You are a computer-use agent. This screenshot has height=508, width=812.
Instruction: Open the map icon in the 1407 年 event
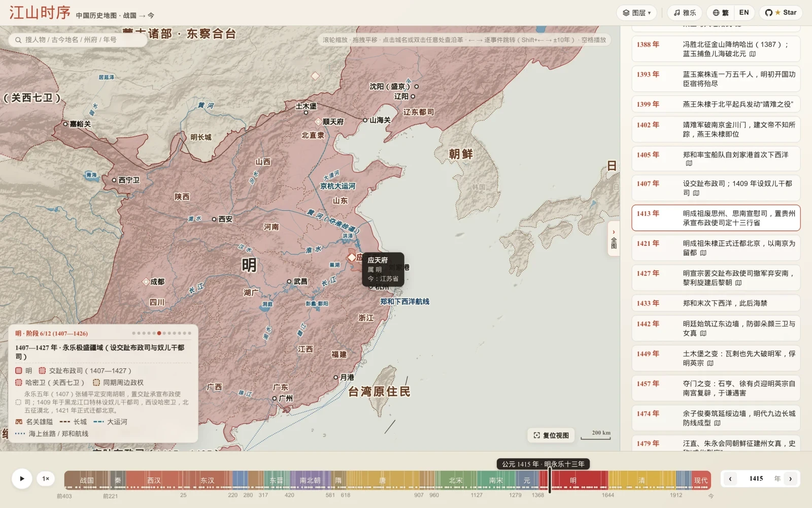tap(696, 193)
